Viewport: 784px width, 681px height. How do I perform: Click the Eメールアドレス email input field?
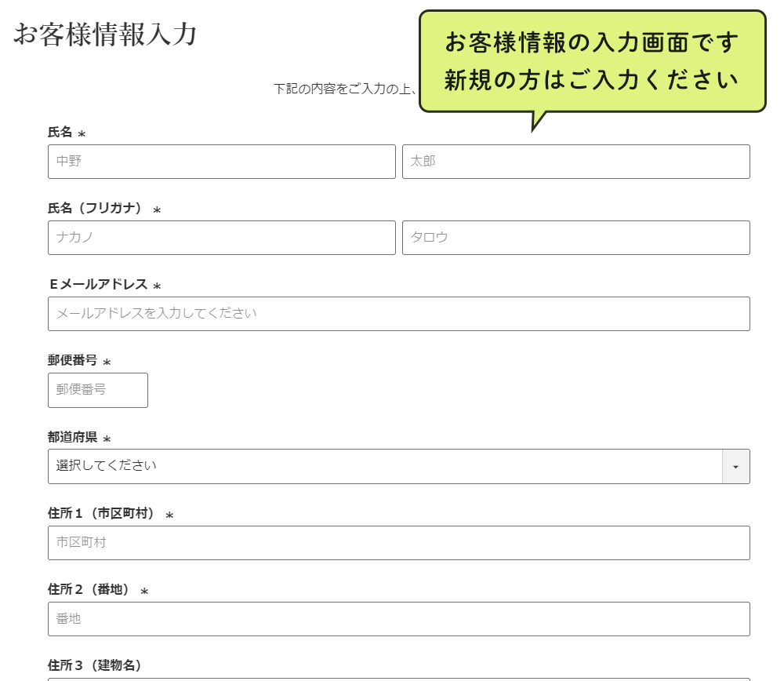tap(398, 314)
